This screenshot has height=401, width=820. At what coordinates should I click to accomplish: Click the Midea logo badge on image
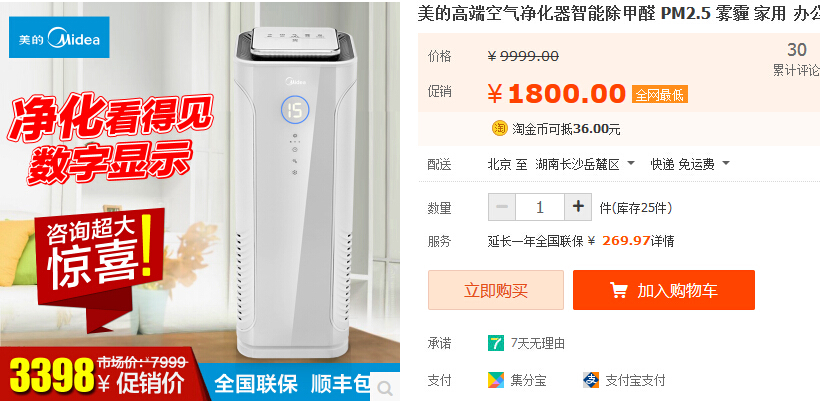[59, 37]
